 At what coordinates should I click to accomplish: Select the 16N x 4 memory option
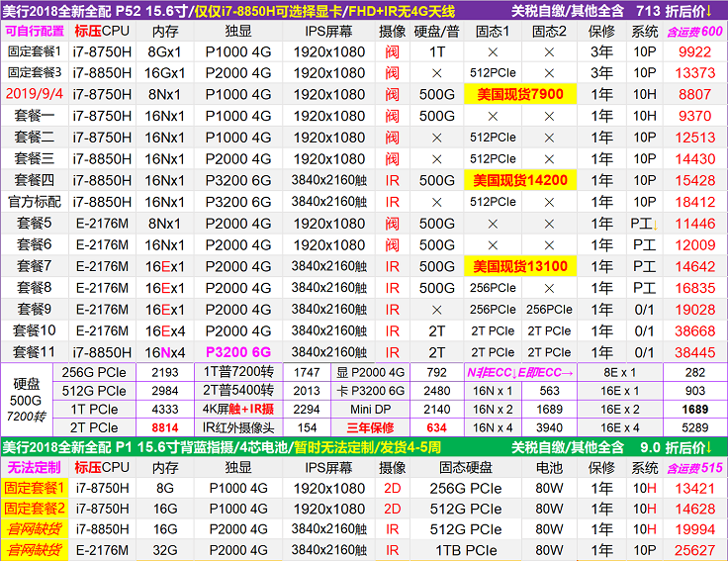[493, 427]
